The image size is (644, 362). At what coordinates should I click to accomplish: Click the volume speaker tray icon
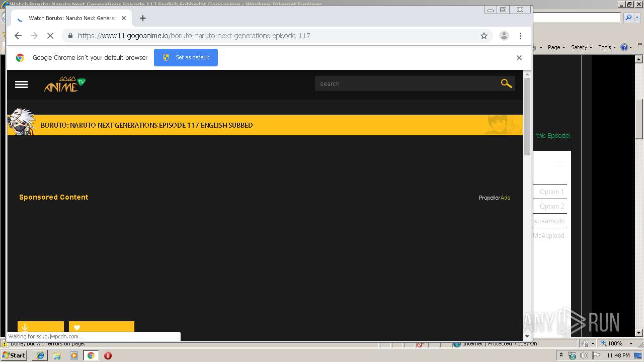pyautogui.click(x=584, y=355)
